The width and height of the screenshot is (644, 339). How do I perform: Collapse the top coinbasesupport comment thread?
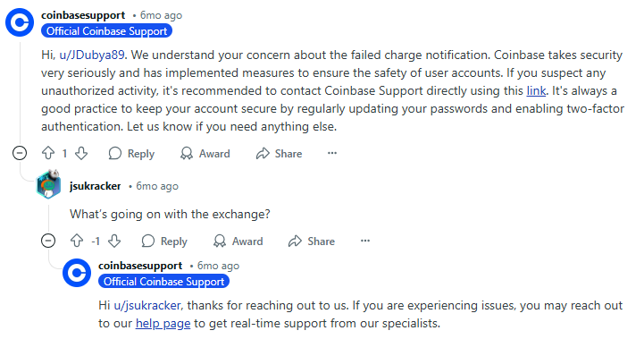tap(20, 153)
